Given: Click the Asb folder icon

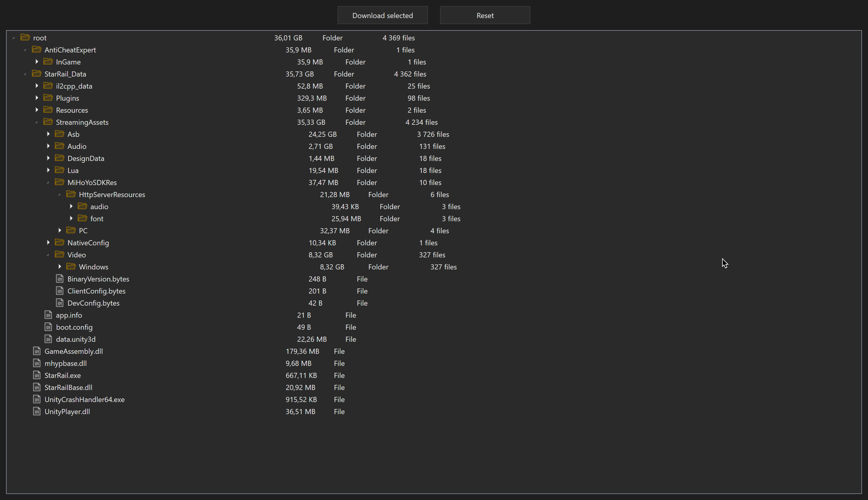Looking at the screenshot, I should [59, 134].
